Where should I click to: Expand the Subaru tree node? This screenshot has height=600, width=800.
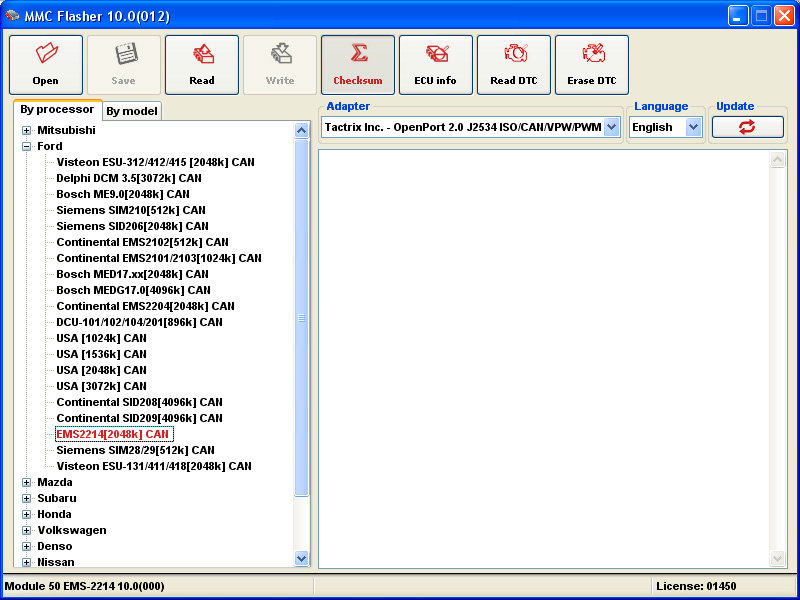pos(27,498)
